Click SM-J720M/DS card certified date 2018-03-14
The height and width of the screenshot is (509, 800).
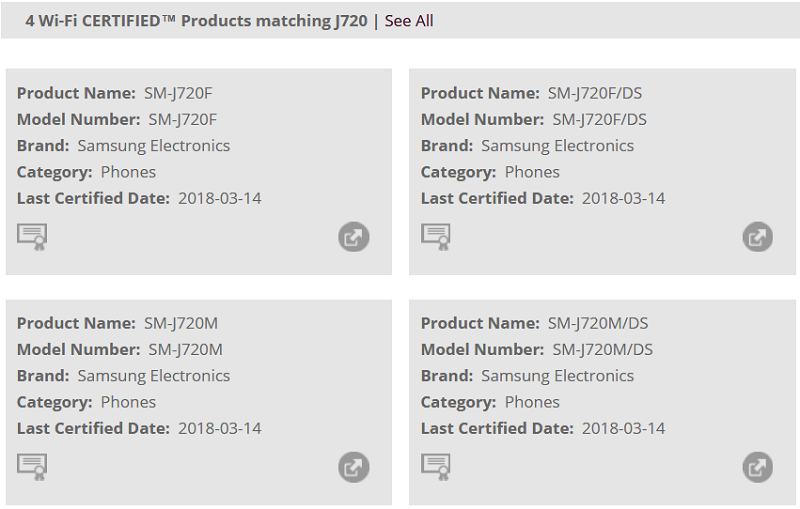pyautogui.click(x=623, y=428)
